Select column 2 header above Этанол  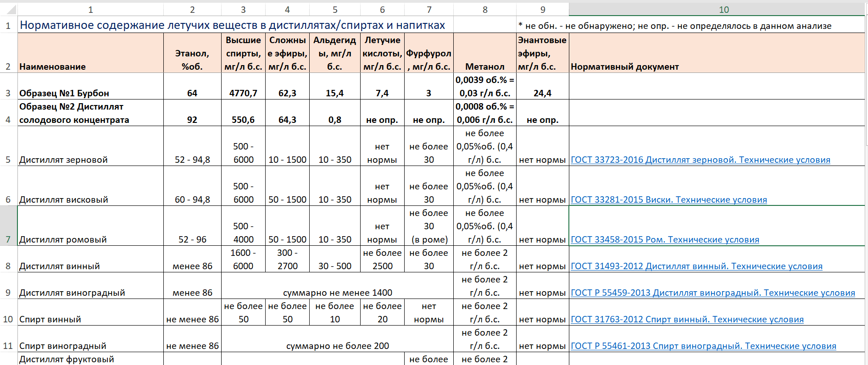pyautogui.click(x=192, y=10)
